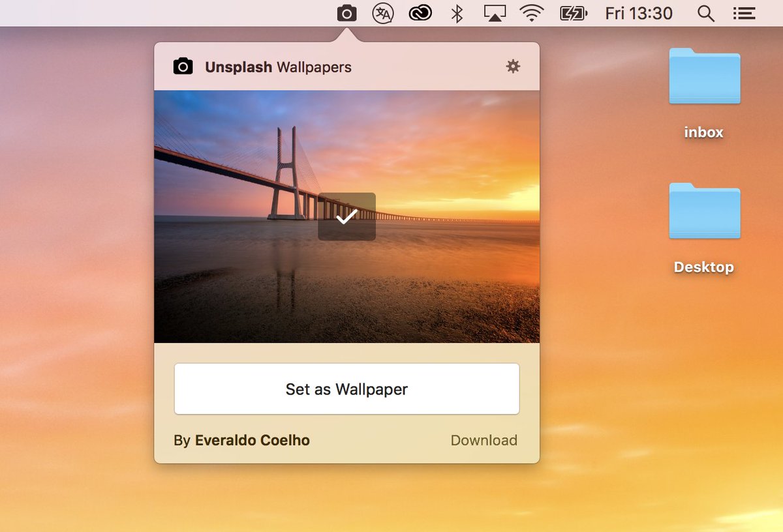Open Notification Center list icon
Screen dimensions: 783x532
744,13
